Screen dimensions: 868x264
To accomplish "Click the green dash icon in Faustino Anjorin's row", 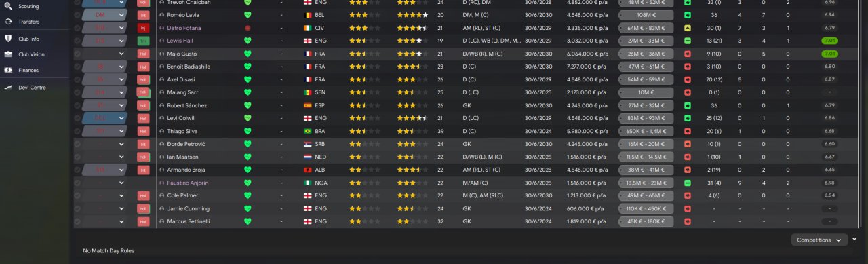I will pyautogui.click(x=688, y=183).
